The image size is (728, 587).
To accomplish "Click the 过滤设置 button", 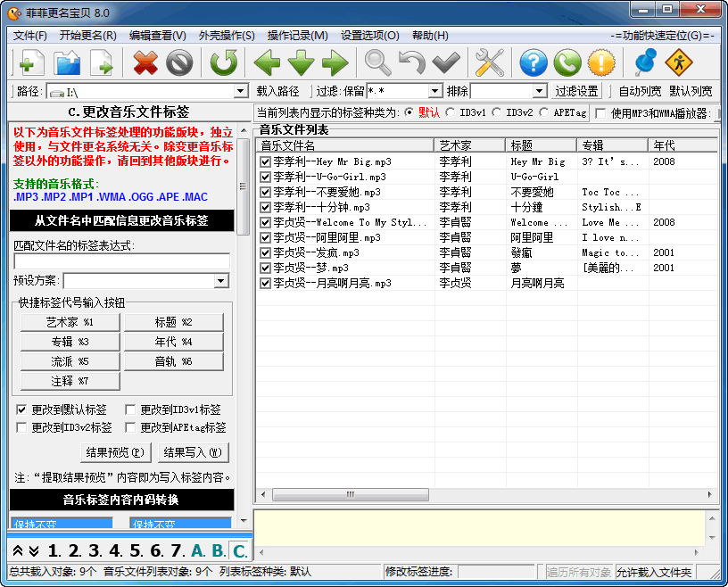I will pyautogui.click(x=576, y=91).
